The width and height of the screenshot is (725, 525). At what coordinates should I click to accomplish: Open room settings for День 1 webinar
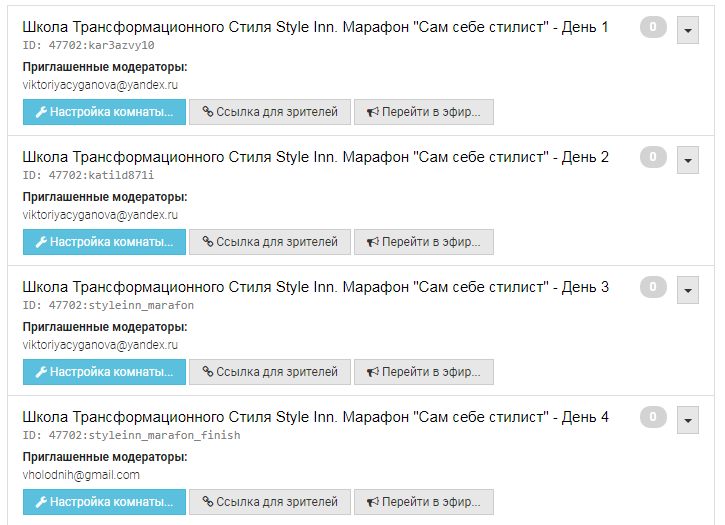click(104, 112)
